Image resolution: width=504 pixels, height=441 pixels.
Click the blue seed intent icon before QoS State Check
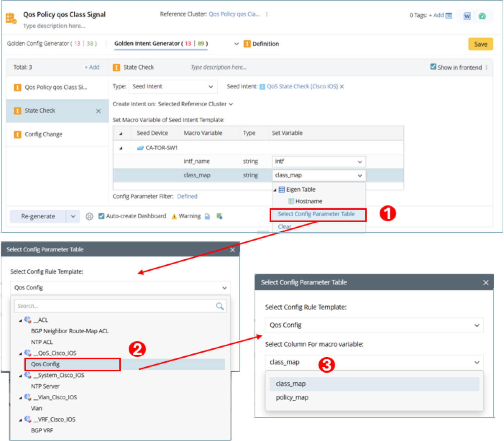point(262,87)
